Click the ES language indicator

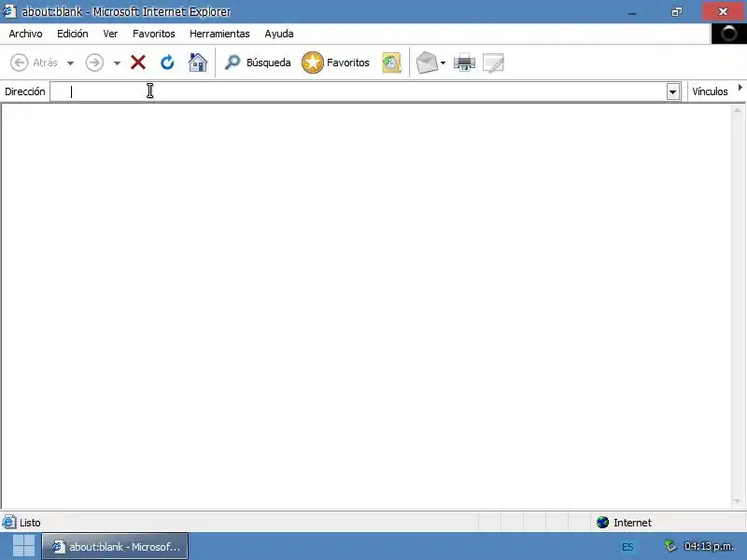pyautogui.click(x=627, y=547)
